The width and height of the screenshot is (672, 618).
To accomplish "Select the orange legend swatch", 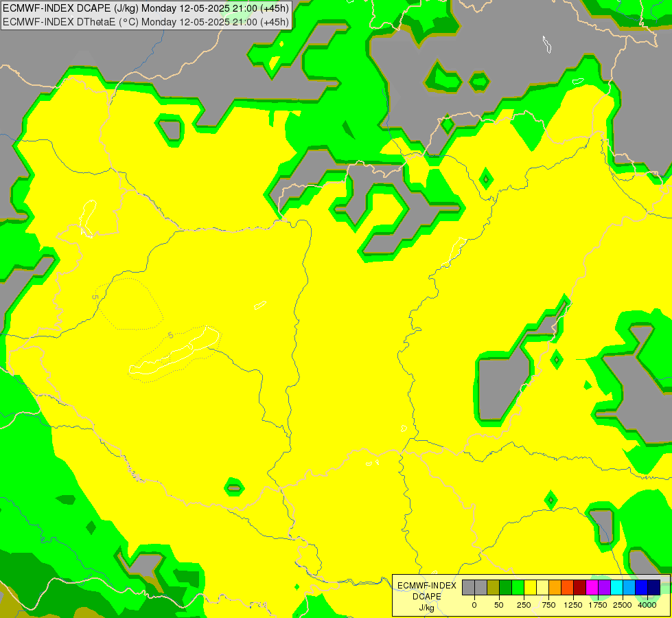I will tap(555, 588).
